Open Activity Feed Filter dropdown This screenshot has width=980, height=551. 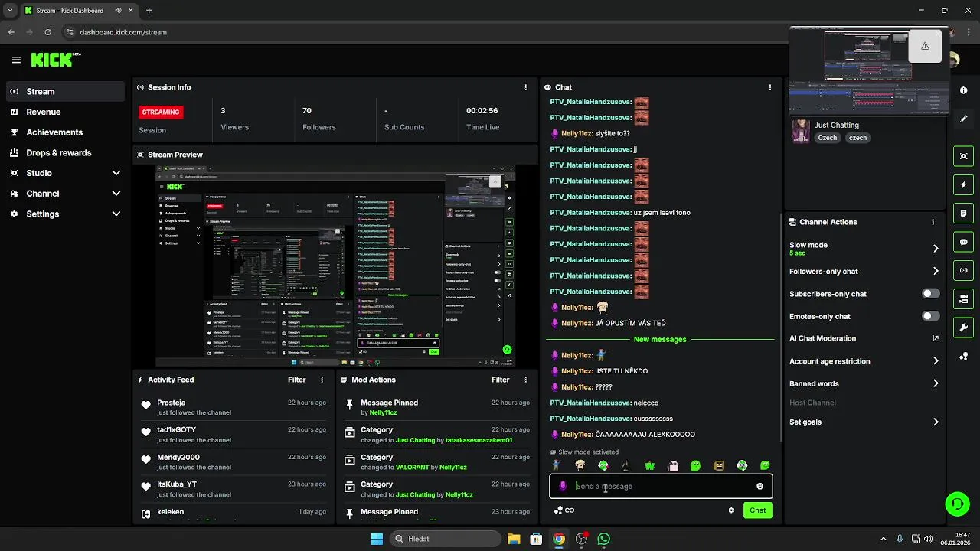(297, 380)
